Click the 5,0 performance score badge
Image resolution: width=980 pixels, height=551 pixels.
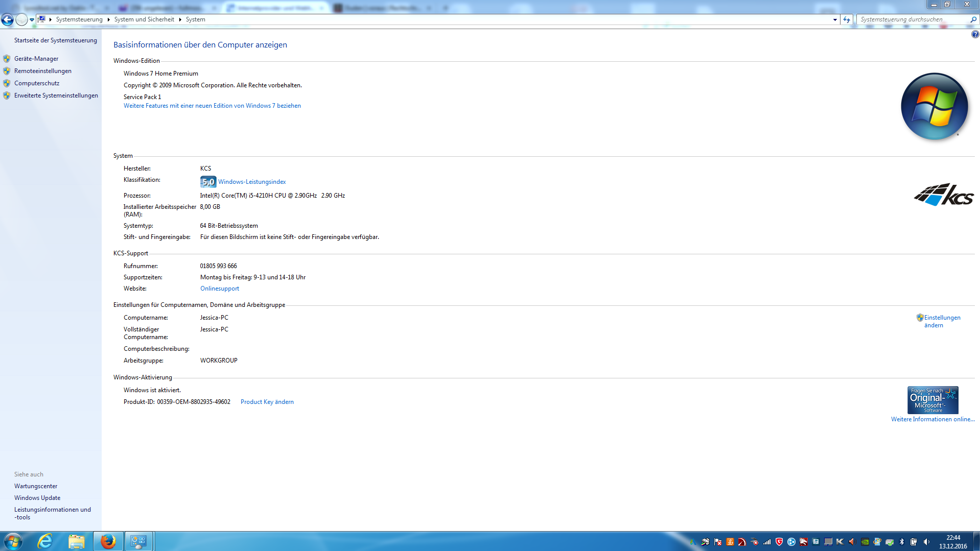(208, 182)
